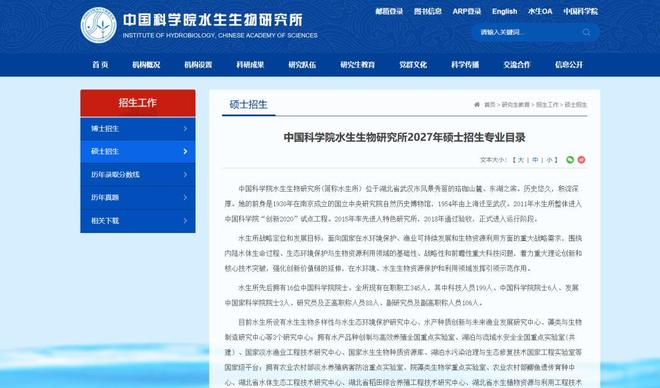Viewport: 660px width, 388px height.
Task: Expand the 博士招生 sidebar arrow
Action: click(185, 128)
